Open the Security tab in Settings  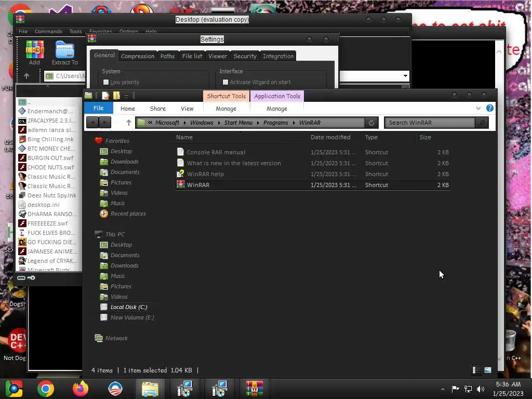click(x=245, y=56)
